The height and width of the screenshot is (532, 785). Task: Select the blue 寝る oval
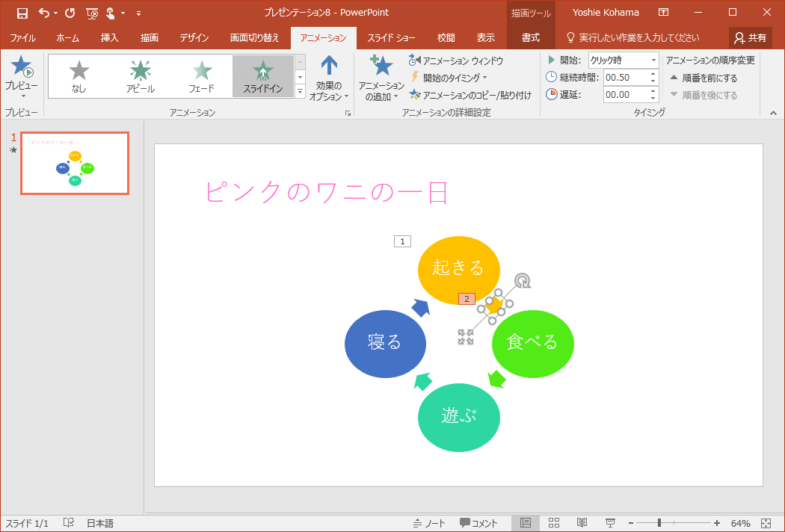click(385, 344)
